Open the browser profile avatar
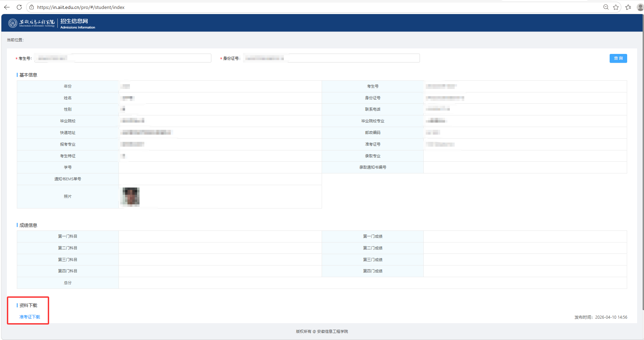 pos(640,7)
